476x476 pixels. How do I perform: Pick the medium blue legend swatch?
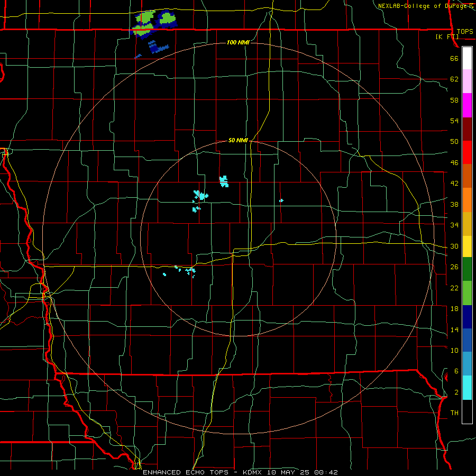(467, 340)
